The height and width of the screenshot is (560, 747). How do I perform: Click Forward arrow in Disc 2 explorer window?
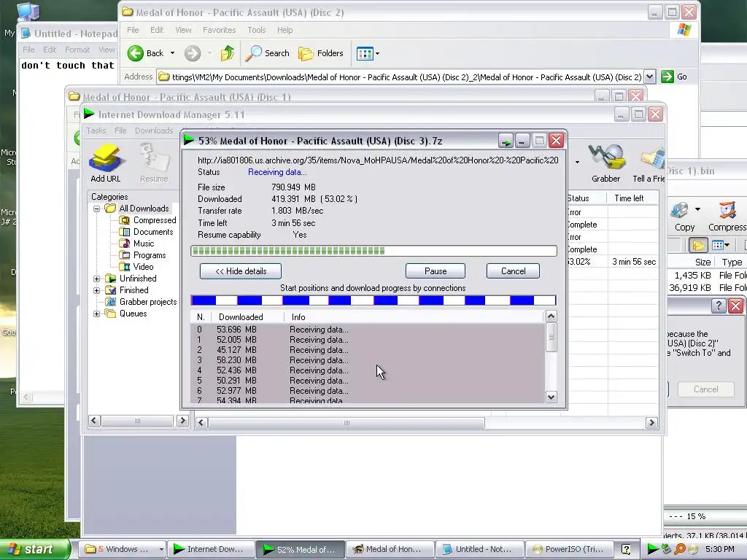point(193,53)
